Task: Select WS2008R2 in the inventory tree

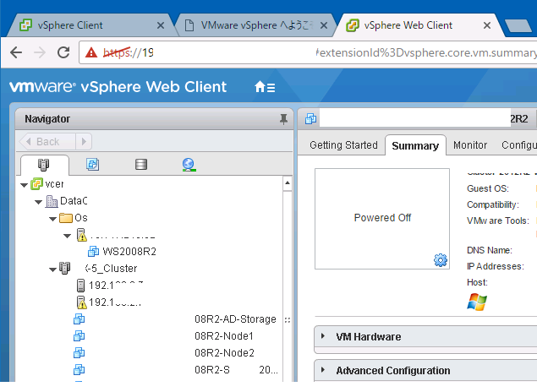Action: [129, 252]
